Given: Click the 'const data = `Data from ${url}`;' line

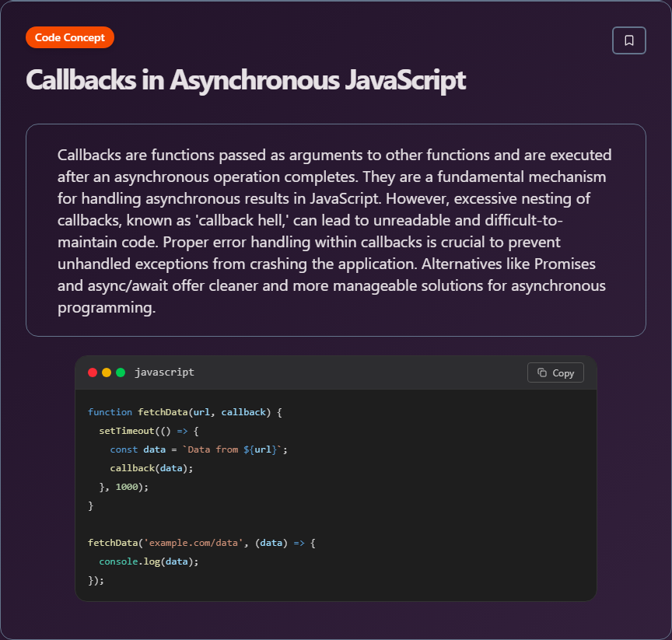Looking at the screenshot, I should click(x=199, y=449).
